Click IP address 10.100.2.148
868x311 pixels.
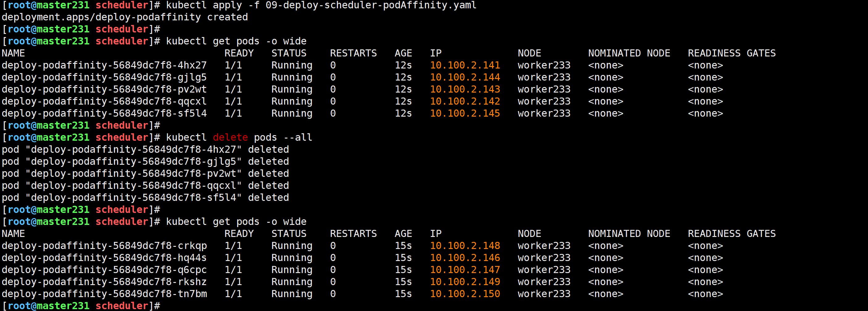(x=465, y=246)
